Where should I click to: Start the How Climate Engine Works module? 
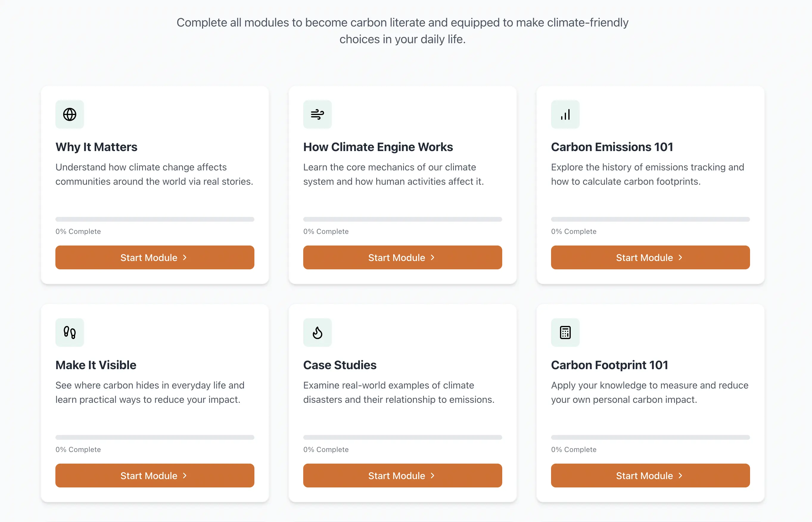(402, 258)
